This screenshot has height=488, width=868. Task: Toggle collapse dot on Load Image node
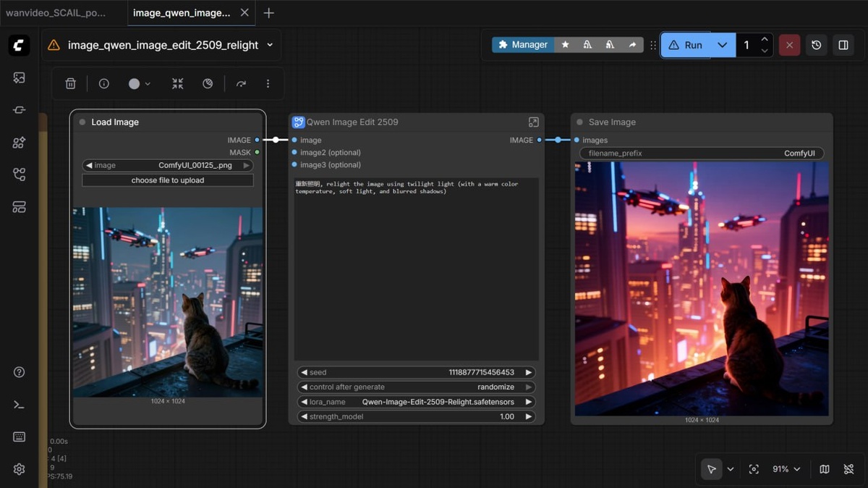click(82, 122)
